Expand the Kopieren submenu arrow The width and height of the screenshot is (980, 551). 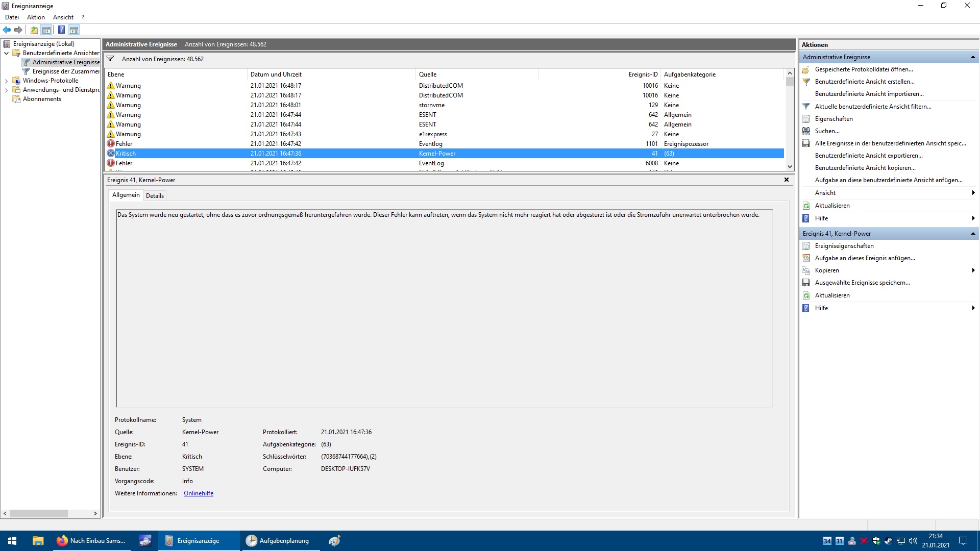tap(973, 270)
